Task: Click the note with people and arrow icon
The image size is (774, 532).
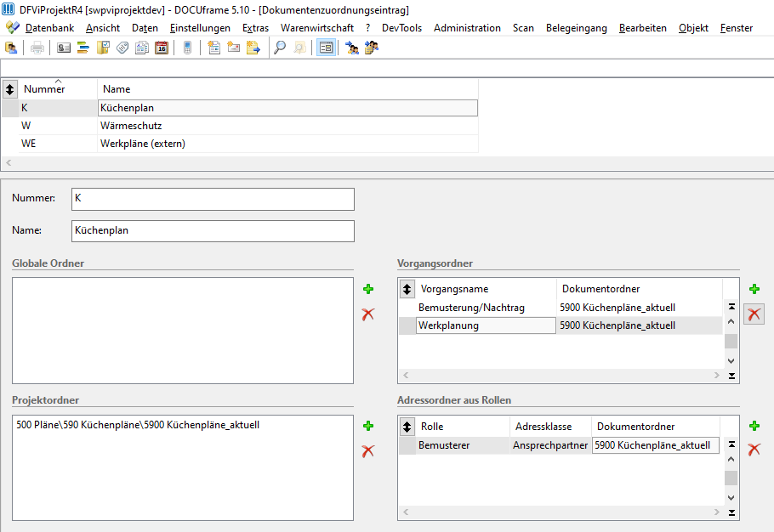Action: click(371, 48)
